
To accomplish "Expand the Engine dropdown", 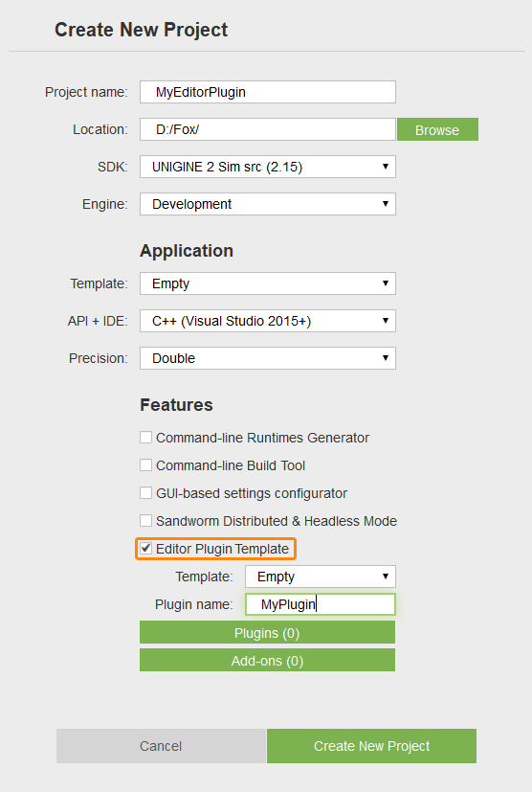I will click(x=268, y=204).
